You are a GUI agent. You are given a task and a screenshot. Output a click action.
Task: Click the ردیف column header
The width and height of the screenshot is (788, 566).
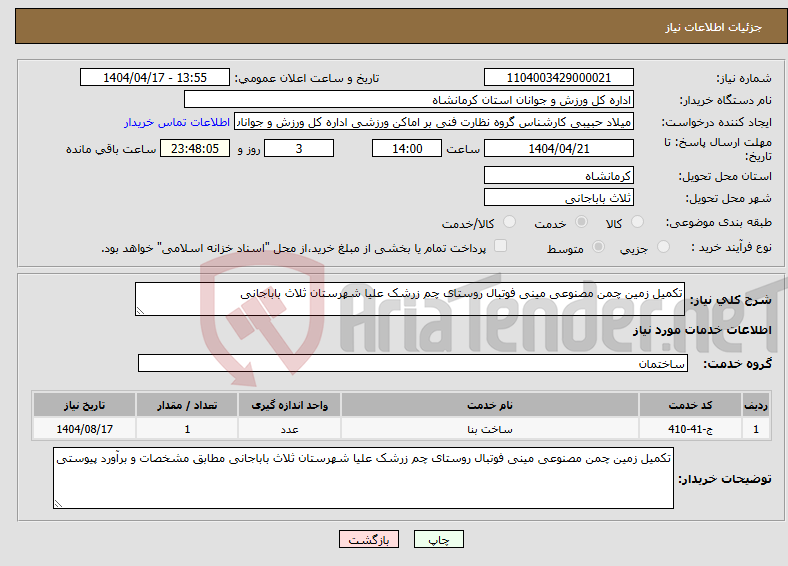[756, 405]
